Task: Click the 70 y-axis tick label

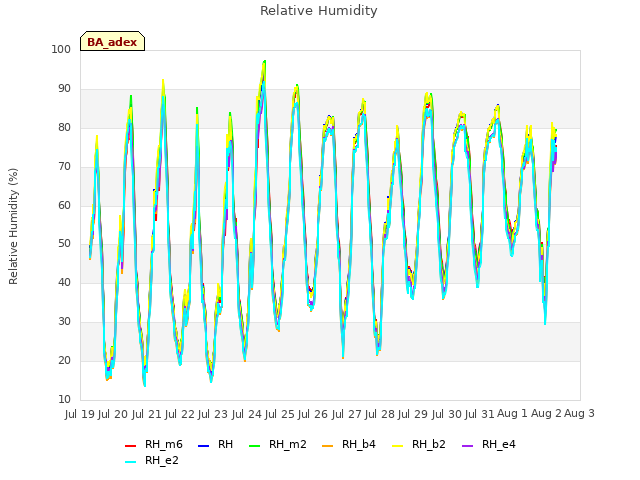Action: click(x=64, y=166)
